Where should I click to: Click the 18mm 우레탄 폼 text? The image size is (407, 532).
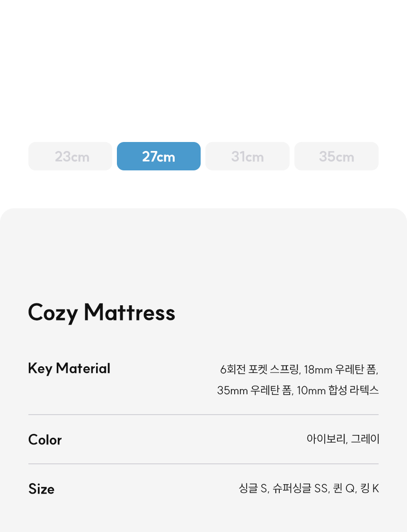click(341, 370)
